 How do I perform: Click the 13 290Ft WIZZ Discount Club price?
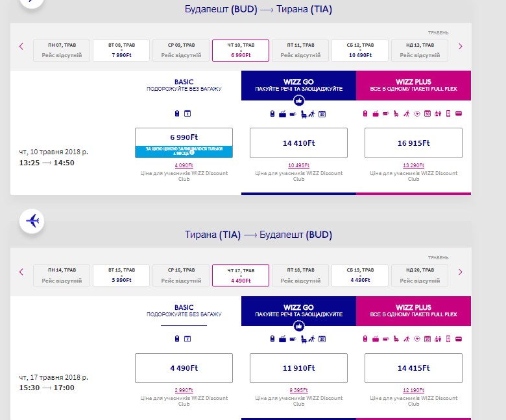coord(413,165)
